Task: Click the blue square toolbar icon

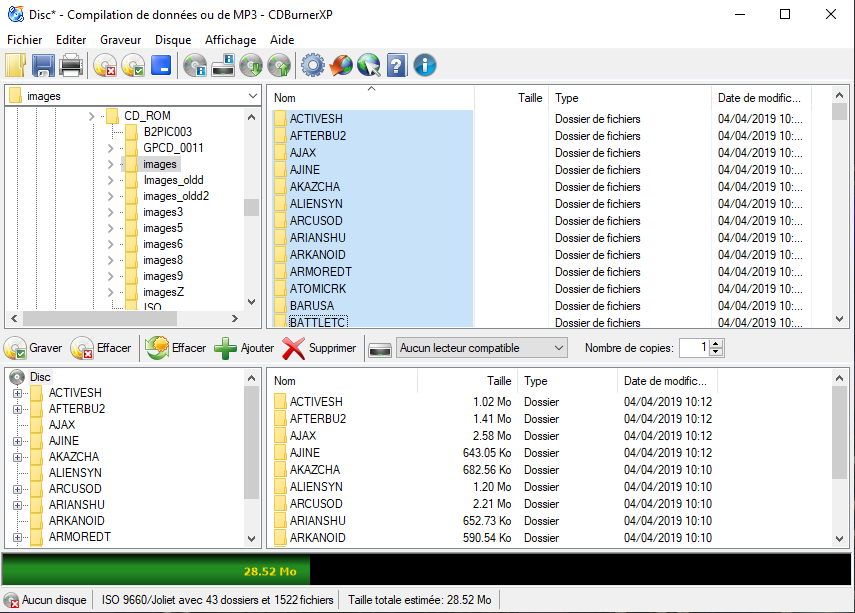Action: pyautogui.click(x=161, y=65)
